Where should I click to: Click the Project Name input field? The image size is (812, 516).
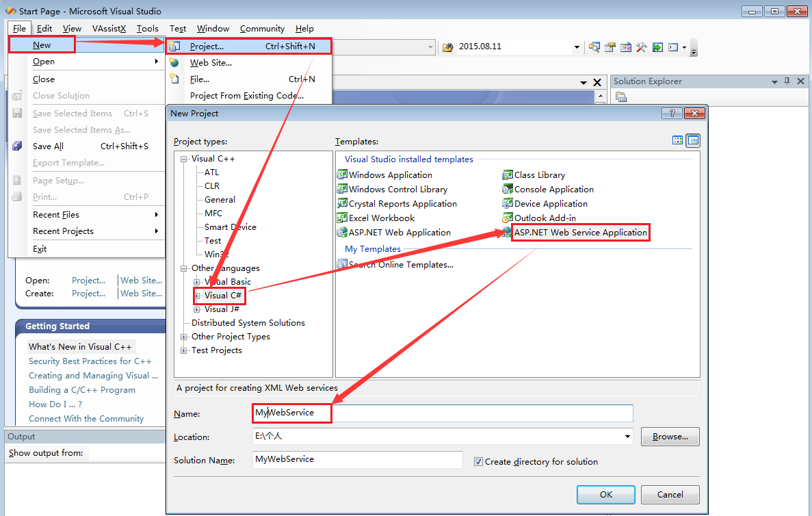pos(443,413)
